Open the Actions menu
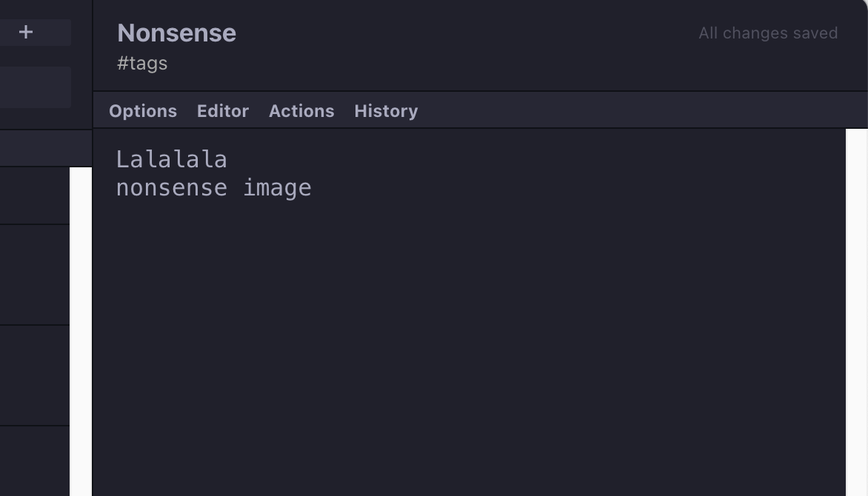 301,111
